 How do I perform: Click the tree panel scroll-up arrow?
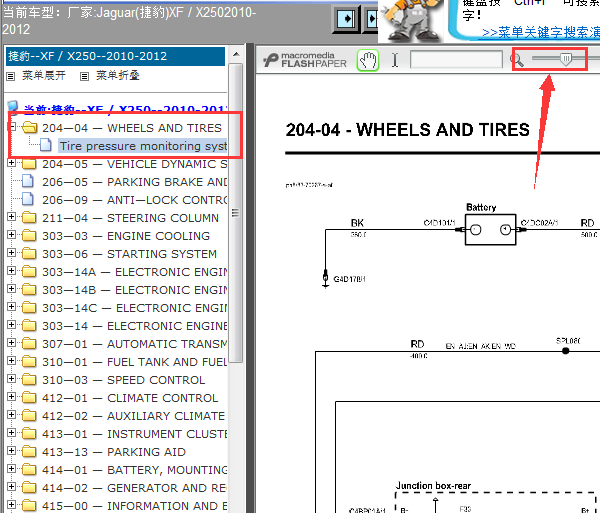(236, 54)
